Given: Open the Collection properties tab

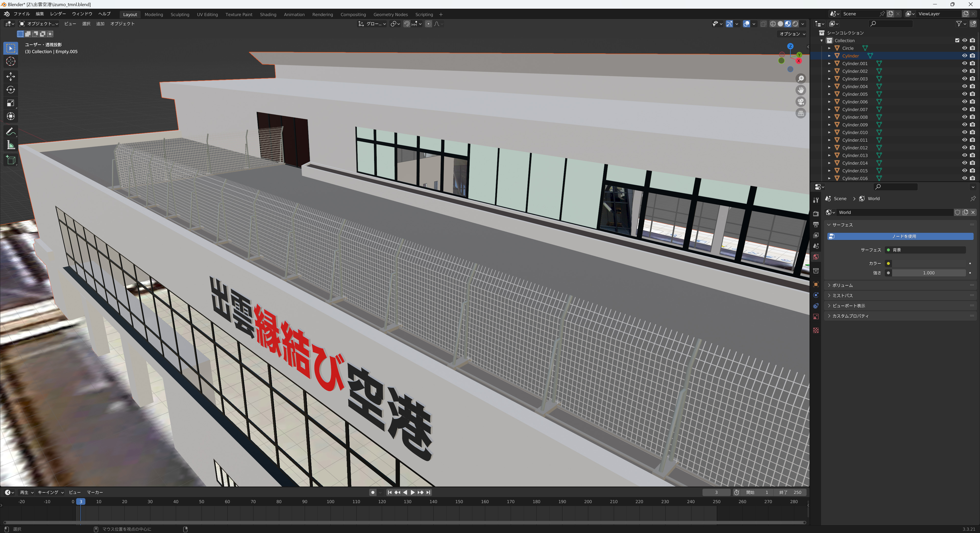Looking at the screenshot, I should tap(816, 271).
